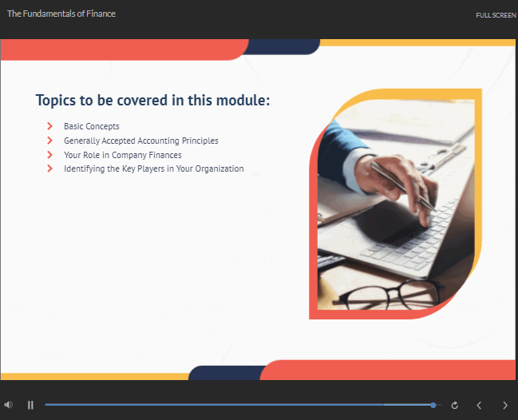The width and height of the screenshot is (518, 420).
Task: Click the chevron beside Generally Accepted Accounting Principles
Action: [49, 141]
